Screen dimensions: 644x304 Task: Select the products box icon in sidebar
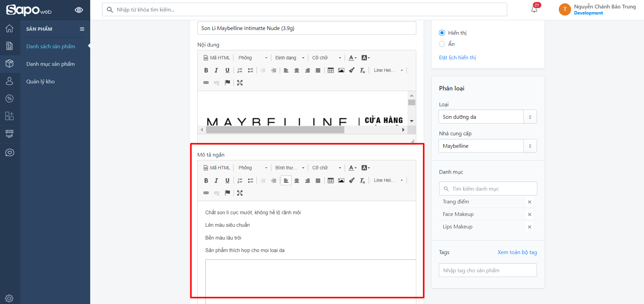click(x=9, y=63)
